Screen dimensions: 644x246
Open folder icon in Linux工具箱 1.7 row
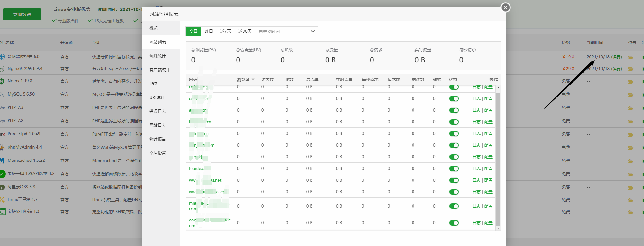630,200
